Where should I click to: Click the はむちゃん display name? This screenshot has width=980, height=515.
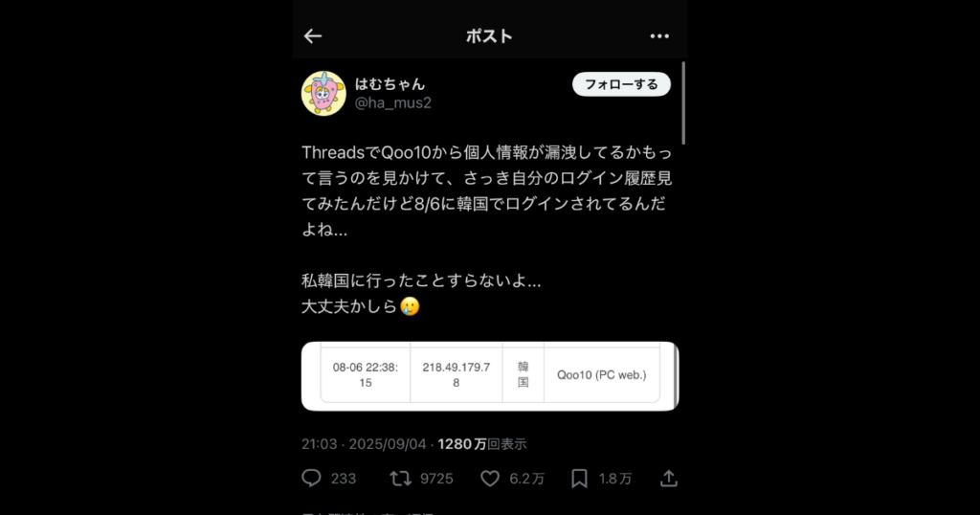click(390, 83)
